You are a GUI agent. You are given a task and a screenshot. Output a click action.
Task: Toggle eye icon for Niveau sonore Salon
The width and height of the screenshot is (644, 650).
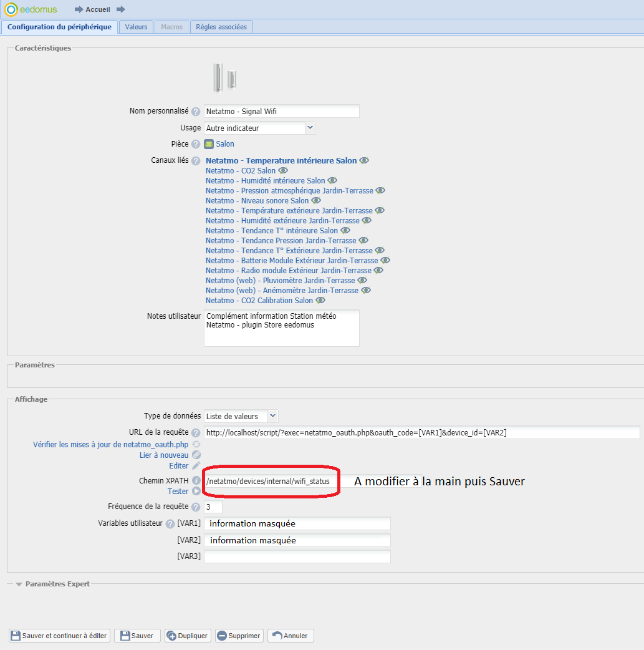click(316, 201)
